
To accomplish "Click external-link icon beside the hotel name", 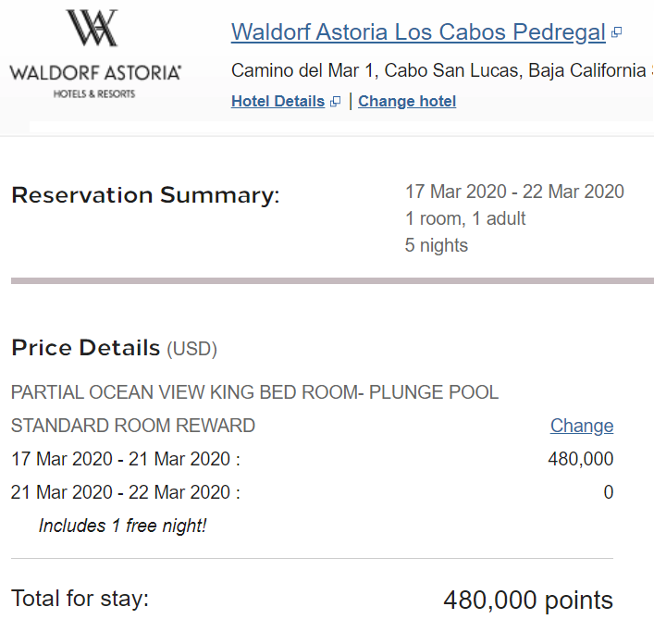I will click(616, 32).
